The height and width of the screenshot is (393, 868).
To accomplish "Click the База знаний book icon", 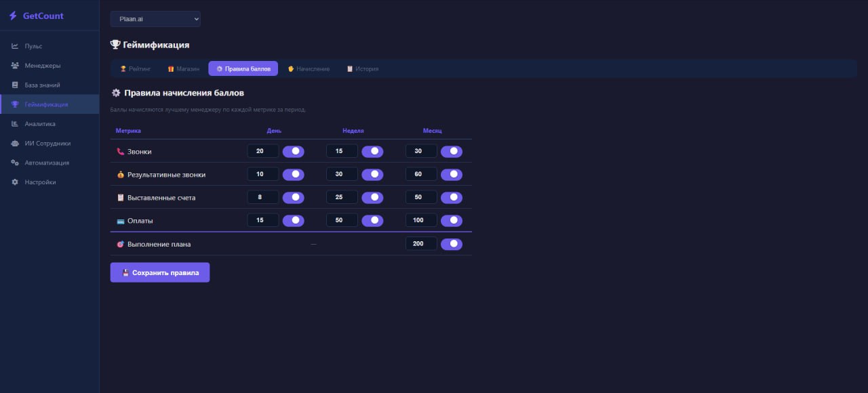I will tap(15, 85).
